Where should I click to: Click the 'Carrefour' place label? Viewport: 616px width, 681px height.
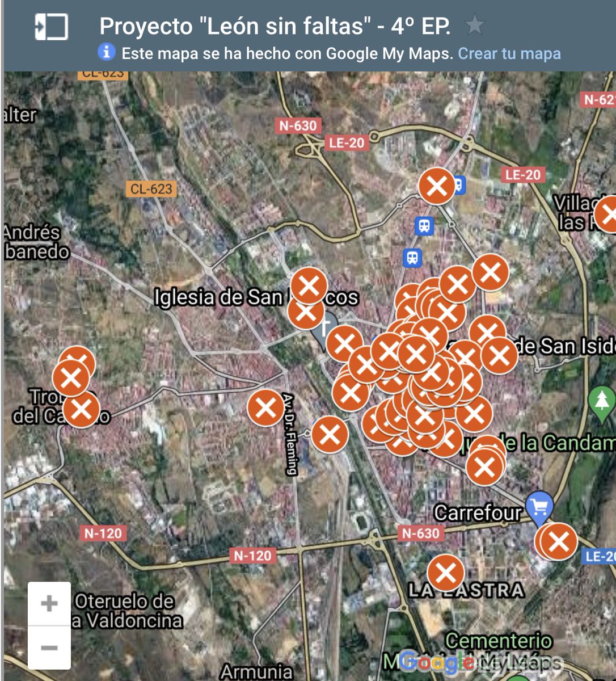[478, 513]
